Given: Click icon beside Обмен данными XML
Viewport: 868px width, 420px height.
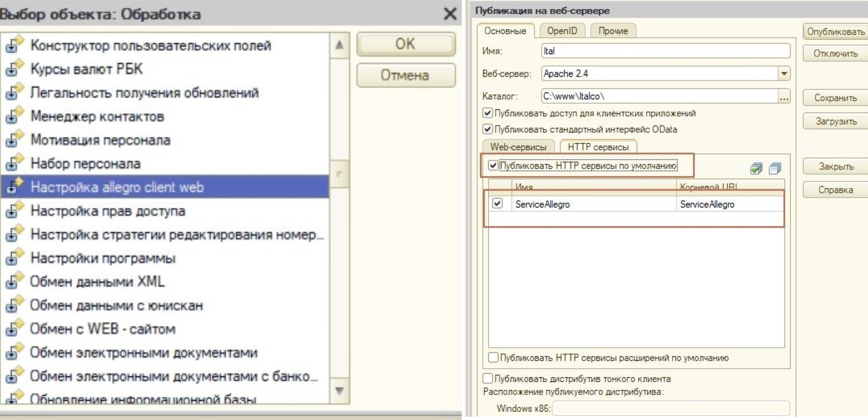Looking at the screenshot, I should point(14,281).
